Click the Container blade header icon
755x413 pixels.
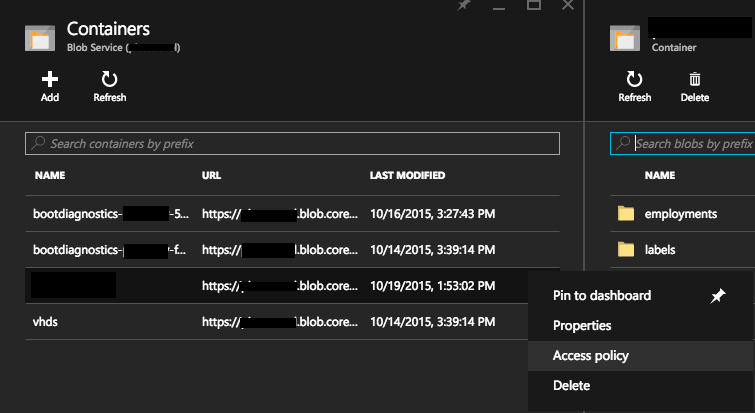pyautogui.click(x=625, y=38)
